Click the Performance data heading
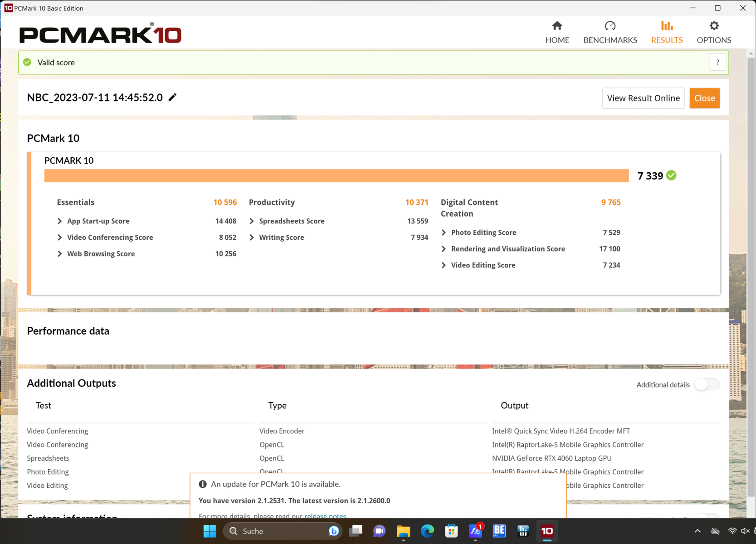Image resolution: width=756 pixels, height=544 pixels. click(x=68, y=331)
